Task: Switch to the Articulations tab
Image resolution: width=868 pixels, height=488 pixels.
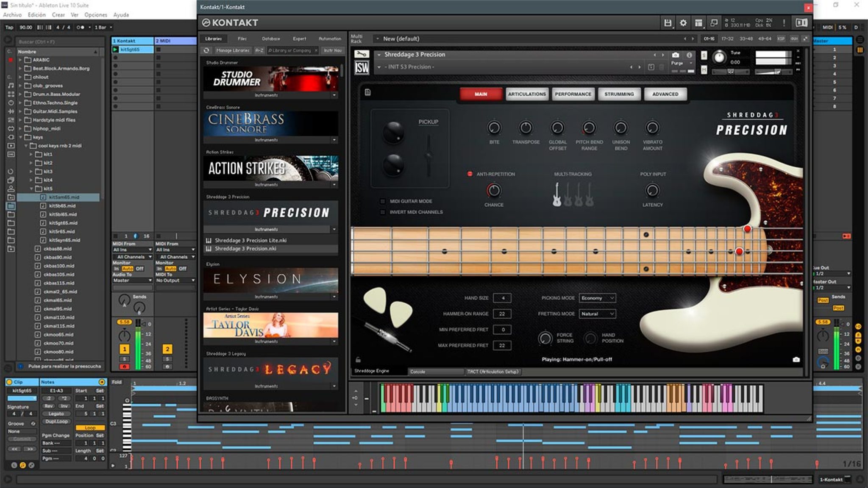Action: (527, 94)
